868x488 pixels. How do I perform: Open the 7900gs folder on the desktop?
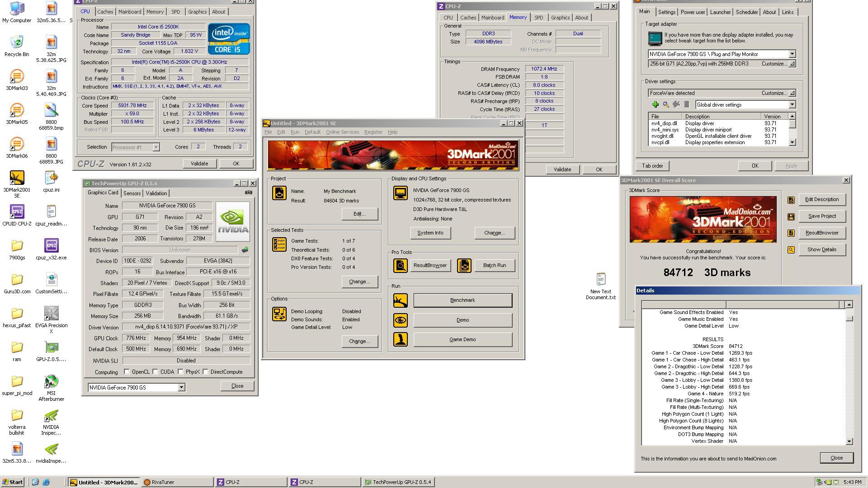click(x=17, y=245)
